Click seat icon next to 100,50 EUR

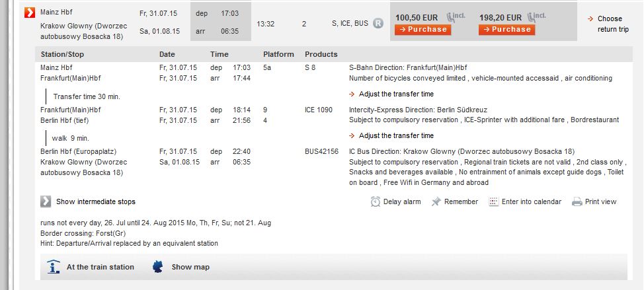click(456, 17)
